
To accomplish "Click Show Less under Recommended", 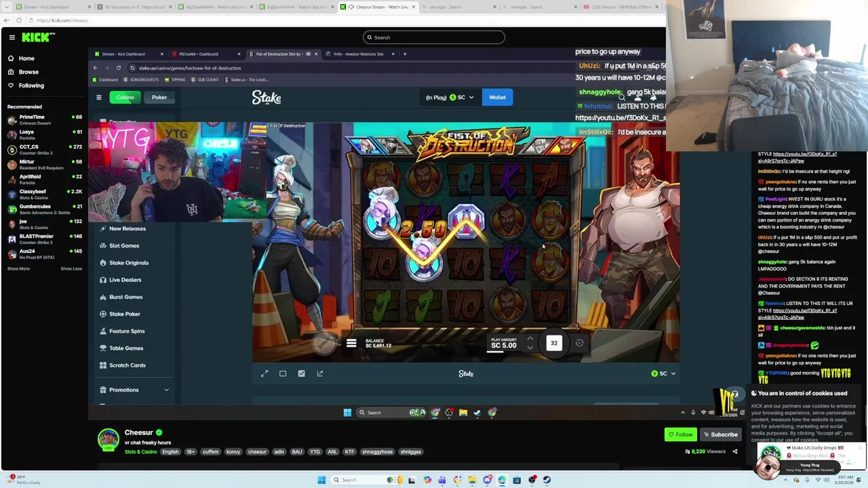I will pos(71,268).
